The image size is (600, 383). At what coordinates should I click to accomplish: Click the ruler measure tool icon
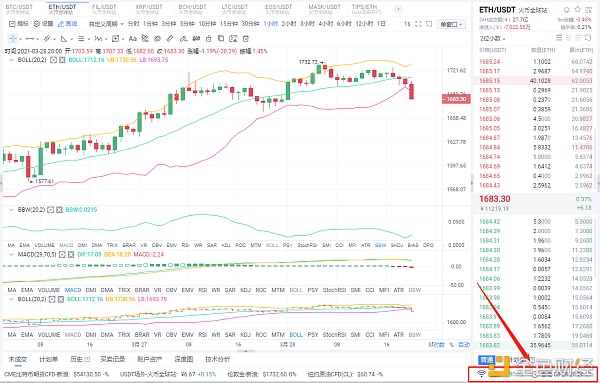tap(170, 39)
